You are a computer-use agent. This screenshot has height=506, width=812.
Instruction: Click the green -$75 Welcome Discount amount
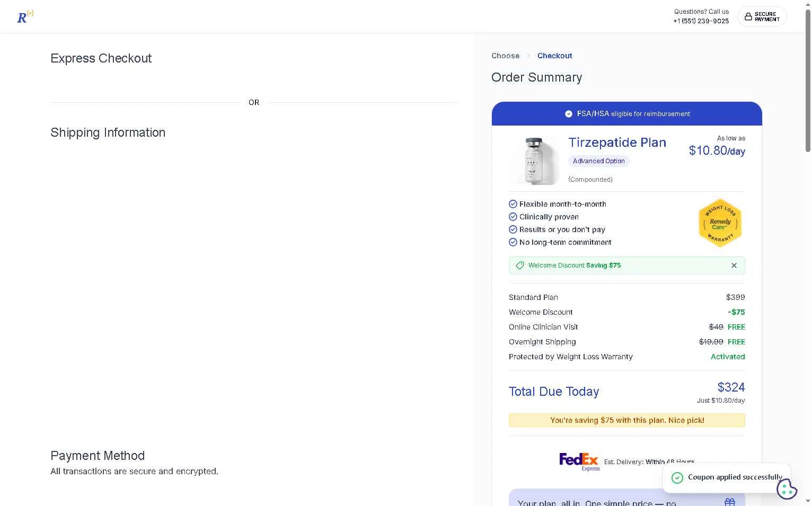click(x=736, y=312)
